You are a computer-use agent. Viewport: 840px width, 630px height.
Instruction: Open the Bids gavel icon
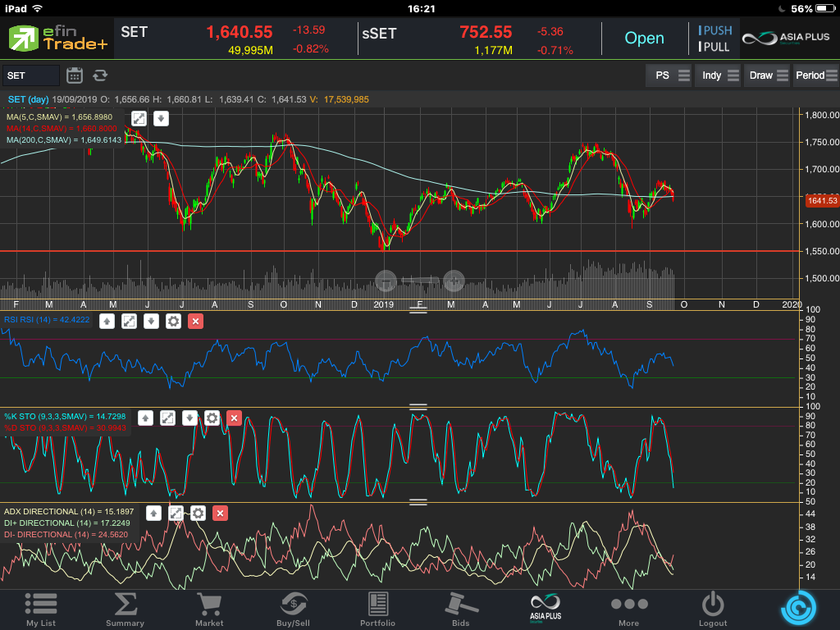pyautogui.click(x=461, y=607)
